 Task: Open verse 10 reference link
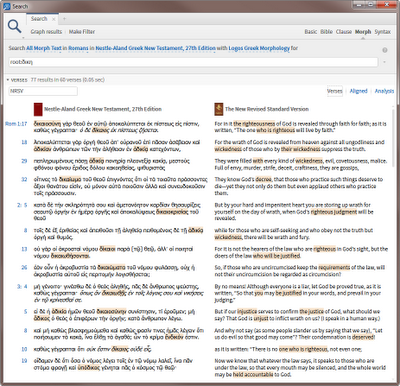pyautogui.click(x=24, y=349)
